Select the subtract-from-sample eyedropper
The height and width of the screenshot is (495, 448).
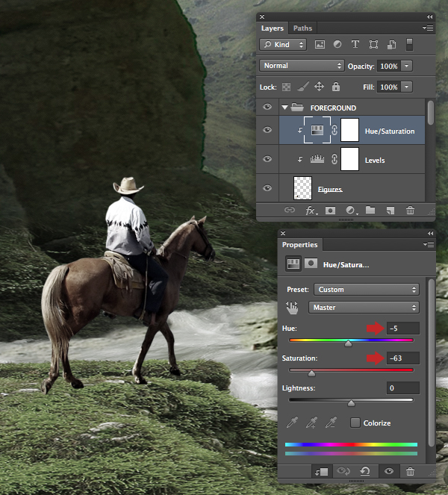[x=331, y=423]
